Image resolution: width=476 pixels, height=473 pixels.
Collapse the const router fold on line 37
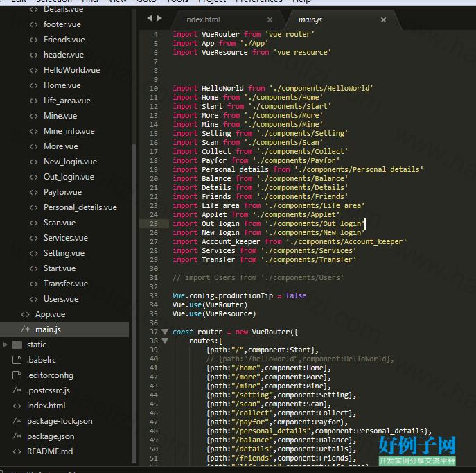coord(165,332)
